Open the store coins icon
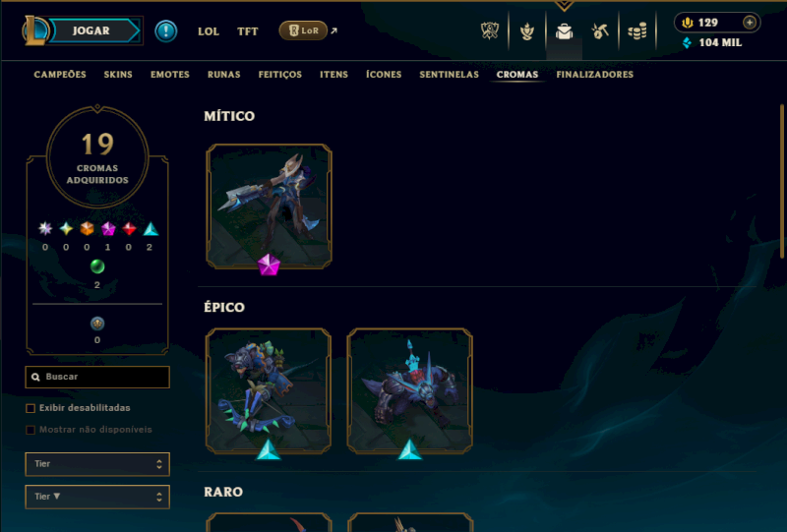This screenshot has width=787, height=532. click(636, 31)
